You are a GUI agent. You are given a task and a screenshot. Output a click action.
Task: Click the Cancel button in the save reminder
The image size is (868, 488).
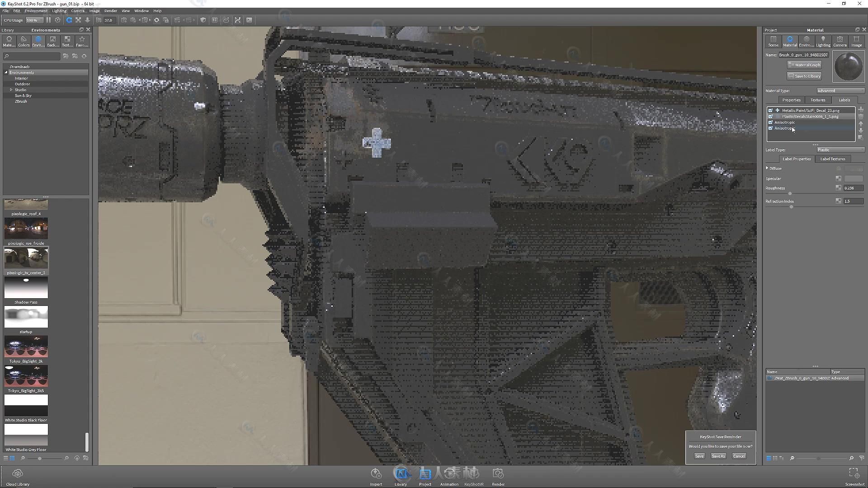pos(739,455)
